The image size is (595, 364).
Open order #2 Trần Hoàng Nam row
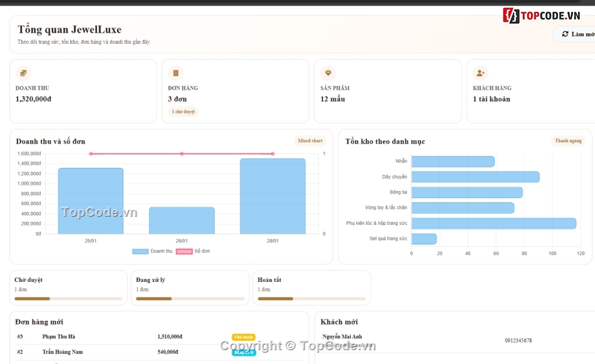pos(158,352)
